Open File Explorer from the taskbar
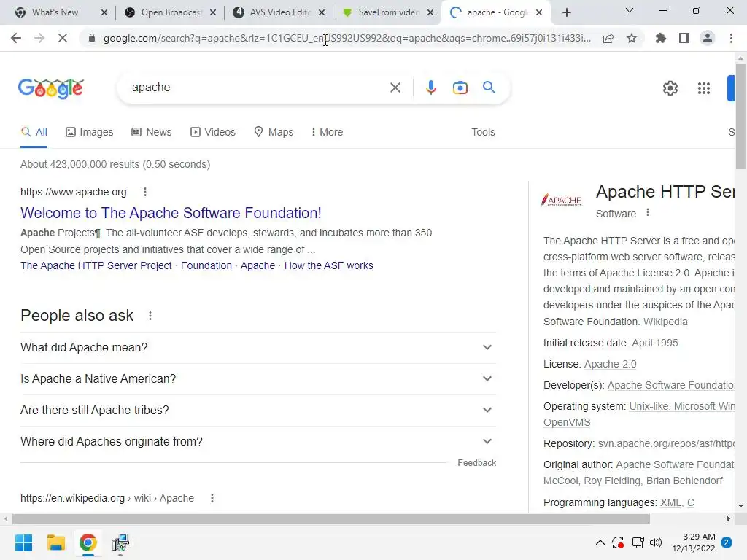 click(55, 542)
